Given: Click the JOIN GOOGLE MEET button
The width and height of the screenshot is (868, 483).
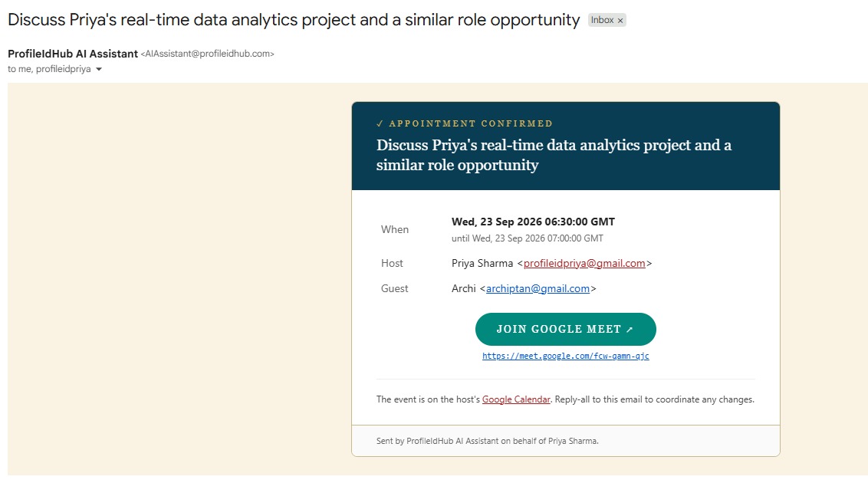Looking at the screenshot, I should pos(566,329).
